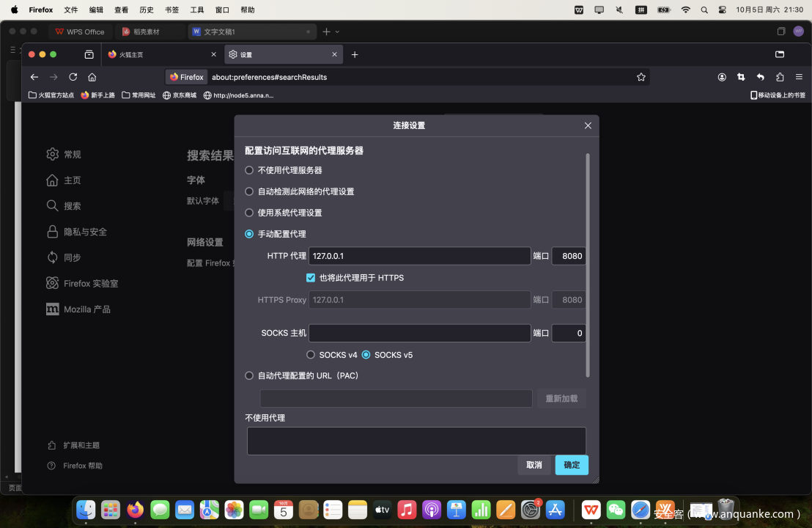Click the HTTP 代理 address input field
This screenshot has width=812, height=528.
[419, 256]
